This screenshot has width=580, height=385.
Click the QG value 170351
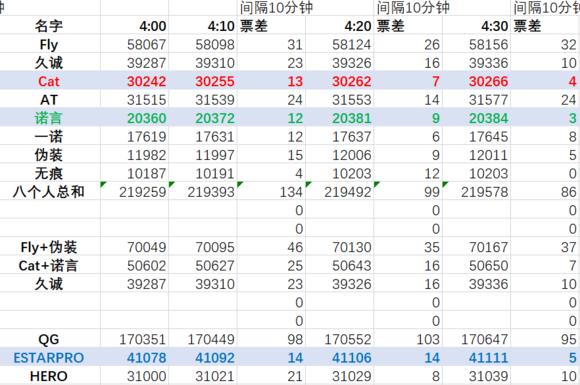(134, 339)
